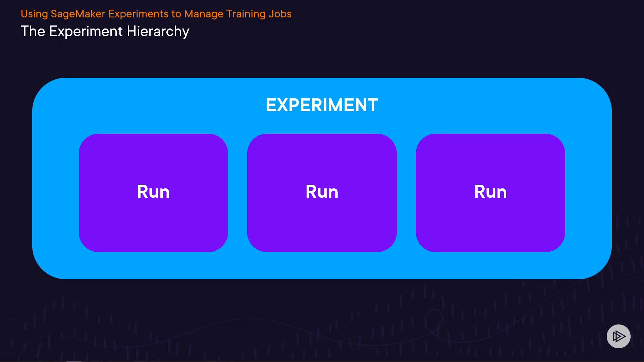Click the words 'Training Jobs' in the orange title
644x362 pixels.
pyautogui.click(x=259, y=14)
